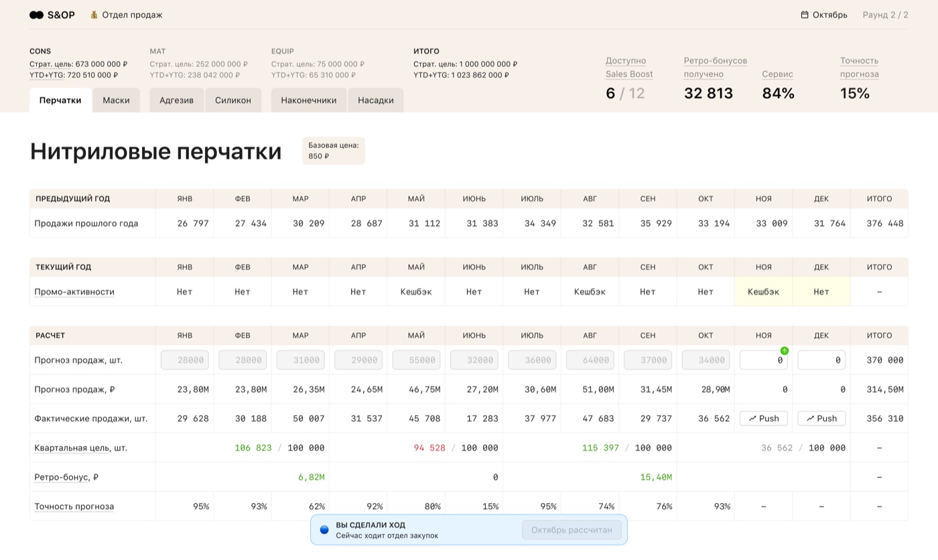Click the blue dot in turn notification

pyautogui.click(x=324, y=530)
